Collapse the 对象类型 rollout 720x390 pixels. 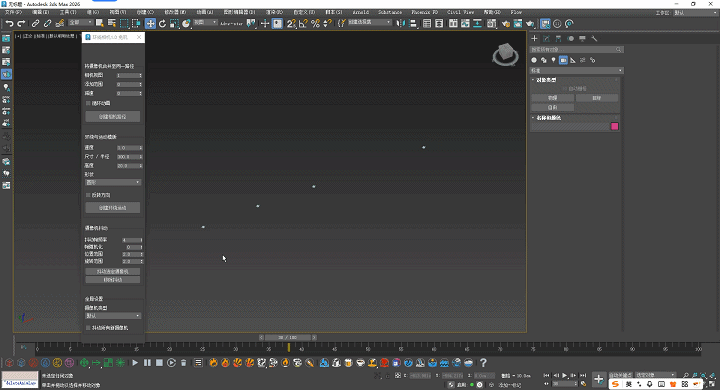(546, 80)
